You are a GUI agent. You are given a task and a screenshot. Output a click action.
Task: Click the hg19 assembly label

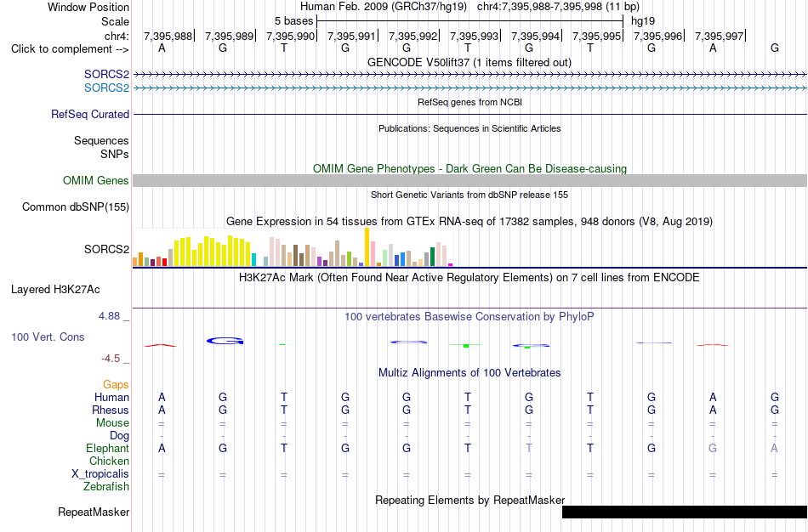point(643,21)
